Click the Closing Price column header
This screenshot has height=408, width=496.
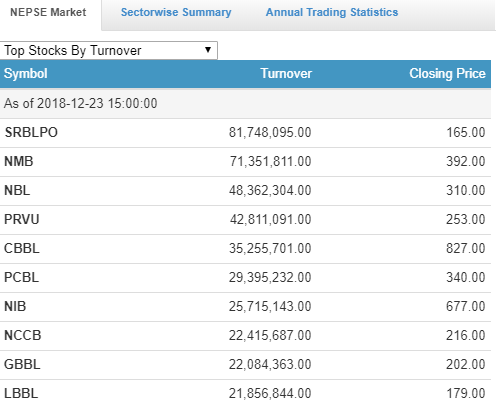click(x=447, y=74)
